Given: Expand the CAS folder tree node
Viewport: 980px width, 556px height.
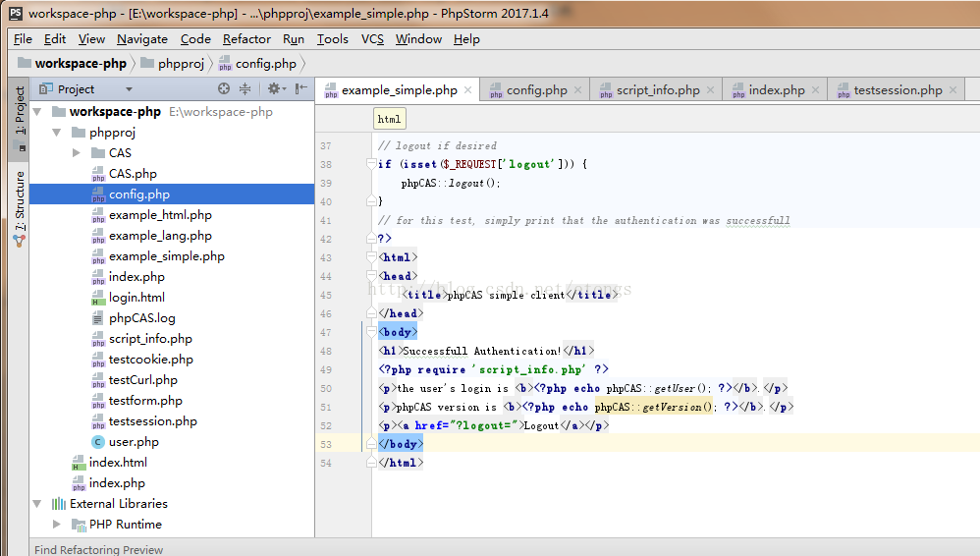Looking at the screenshot, I should [77, 153].
